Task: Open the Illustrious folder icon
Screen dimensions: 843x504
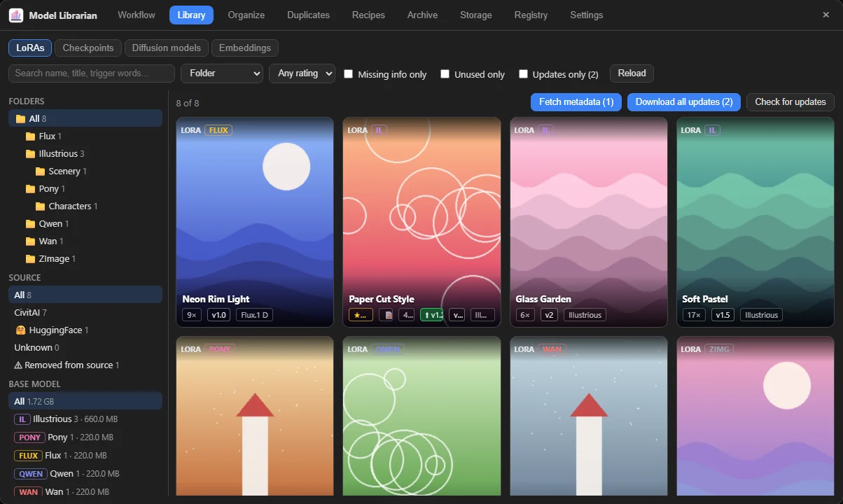Action: (x=30, y=154)
